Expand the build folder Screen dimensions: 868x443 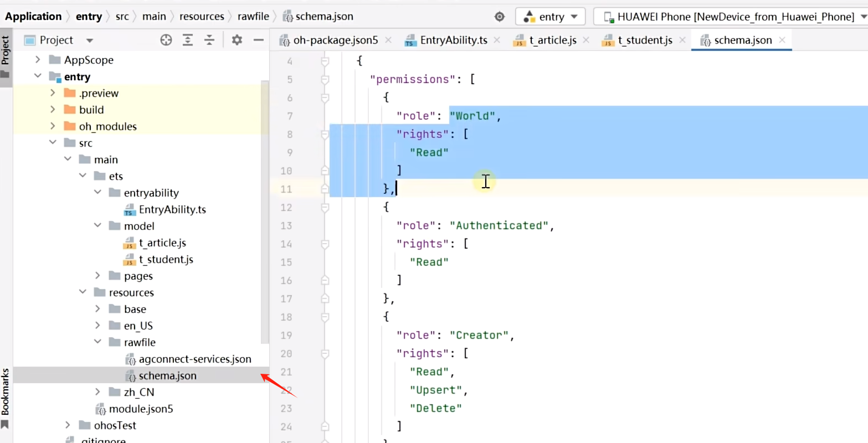(53, 110)
